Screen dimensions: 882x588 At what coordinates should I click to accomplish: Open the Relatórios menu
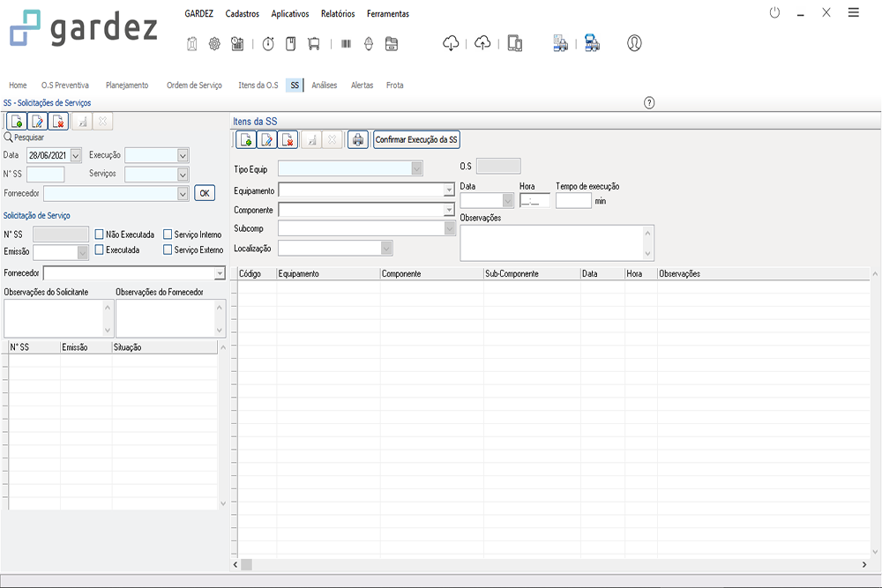click(338, 13)
